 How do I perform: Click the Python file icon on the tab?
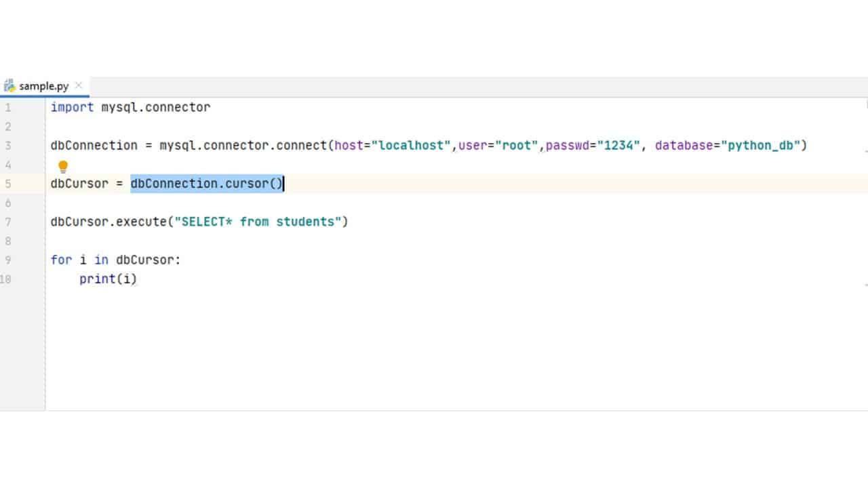pos(9,86)
